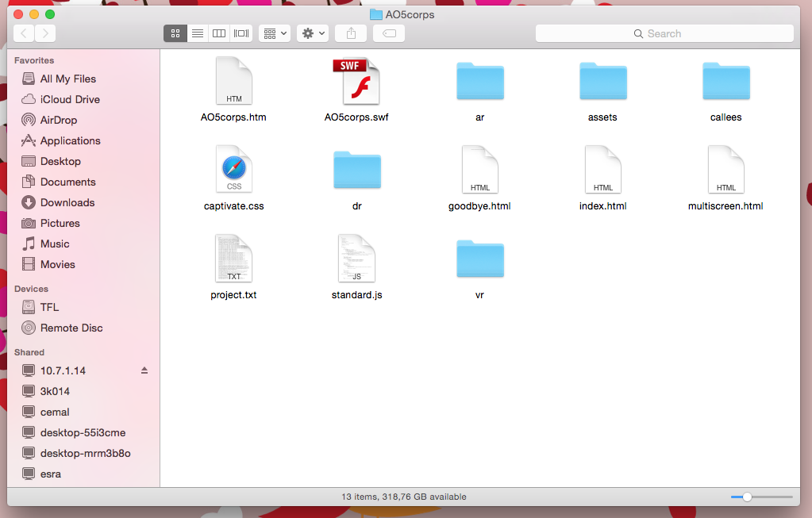
Task: Select Applications in the sidebar
Action: [70, 140]
